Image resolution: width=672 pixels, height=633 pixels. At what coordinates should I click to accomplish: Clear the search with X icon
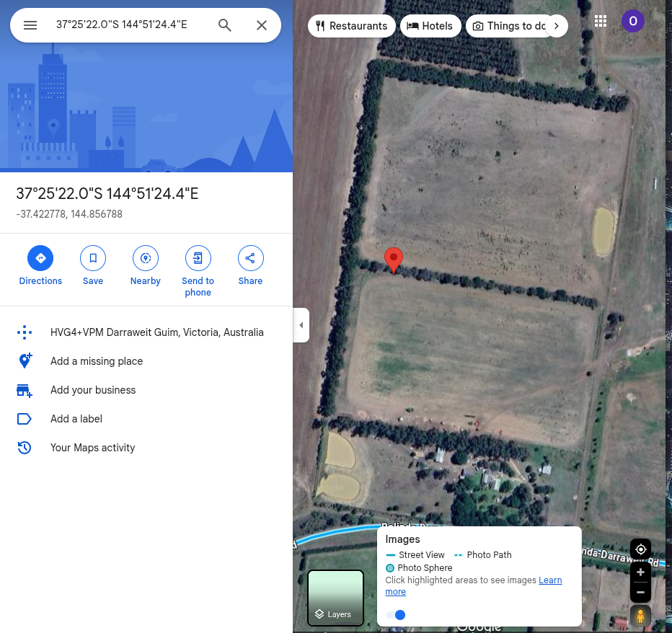[262, 25]
